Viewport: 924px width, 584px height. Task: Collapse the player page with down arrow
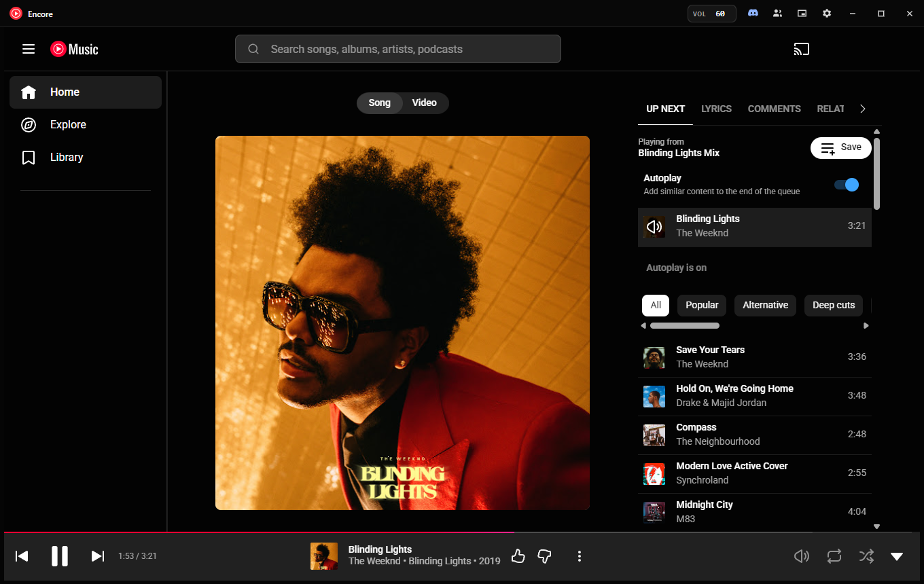click(x=897, y=556)
